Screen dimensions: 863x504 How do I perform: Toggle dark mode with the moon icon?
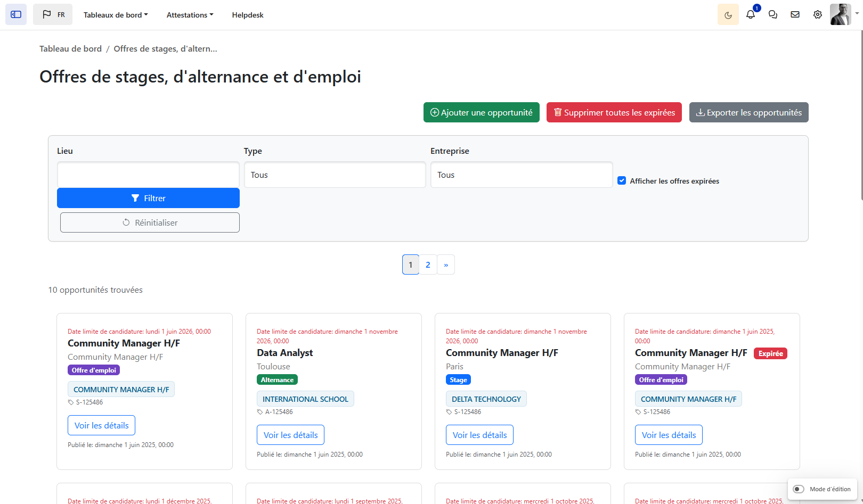click(728, 14)
